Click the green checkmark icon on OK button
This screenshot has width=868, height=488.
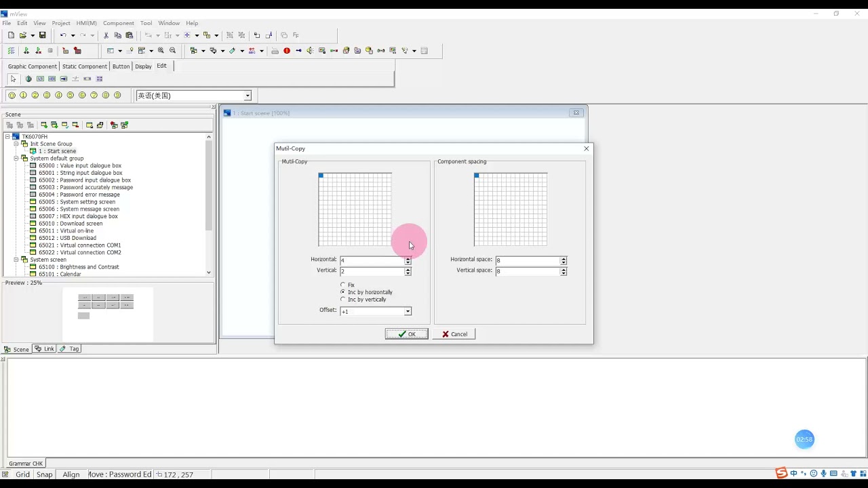[x=402, y=334]
